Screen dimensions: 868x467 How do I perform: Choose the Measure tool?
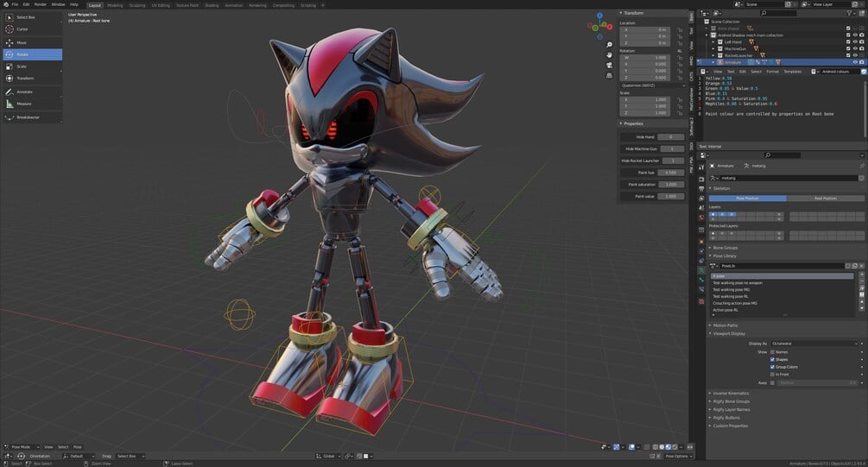[x=32, y=104]
